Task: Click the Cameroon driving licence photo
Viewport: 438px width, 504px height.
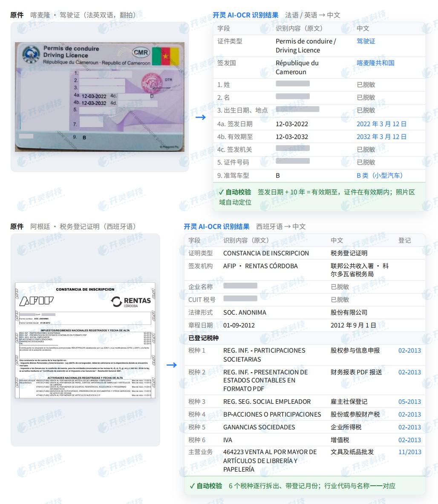Action: [x=100, y=97]
